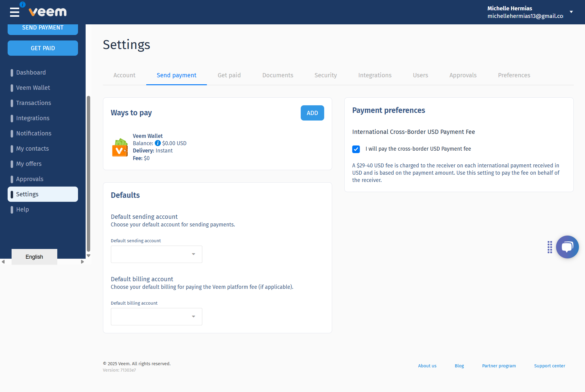
Task: Click the Veem Wallet icon image
Action: click(x=120, y=148)
